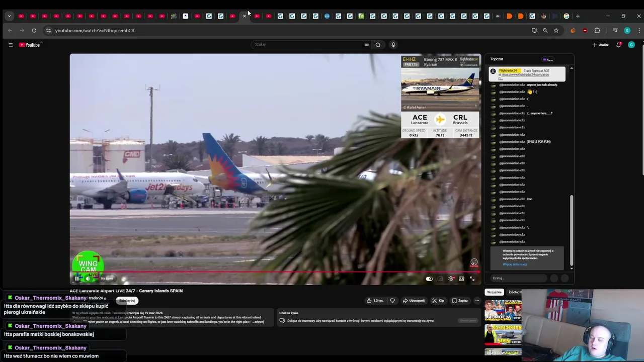Click the address bar URL text
644x362 pixels.
tap(95, 31)
